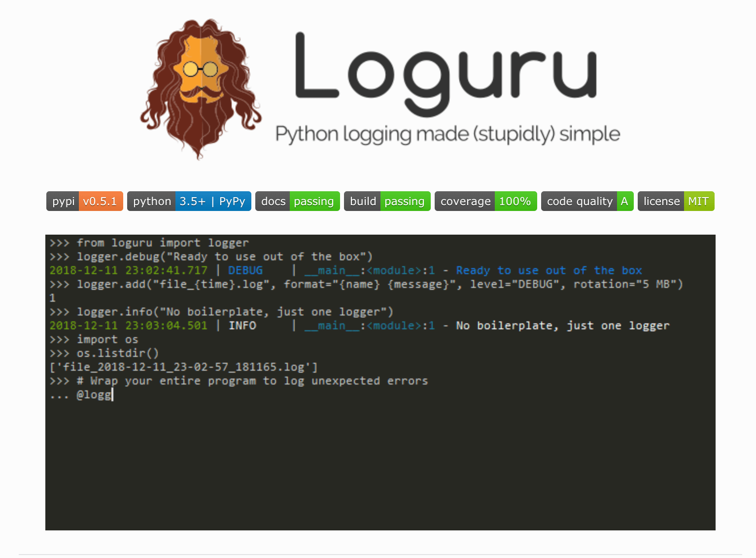This screenshot has height=558, width=756.
Task: Click the logger.info("No boilerplate...") command line
Action: tap(221, 312)
